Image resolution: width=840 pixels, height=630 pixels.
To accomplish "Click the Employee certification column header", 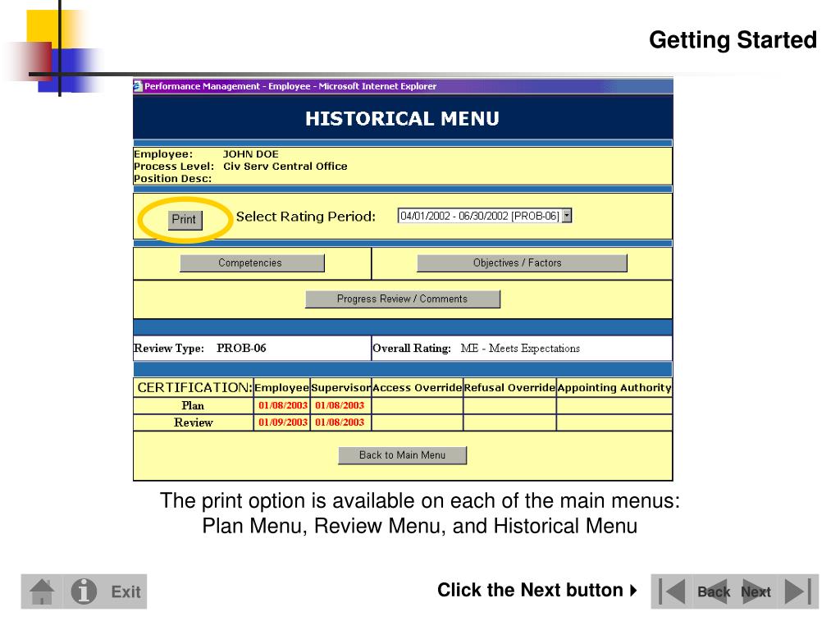I will point(282,388).
